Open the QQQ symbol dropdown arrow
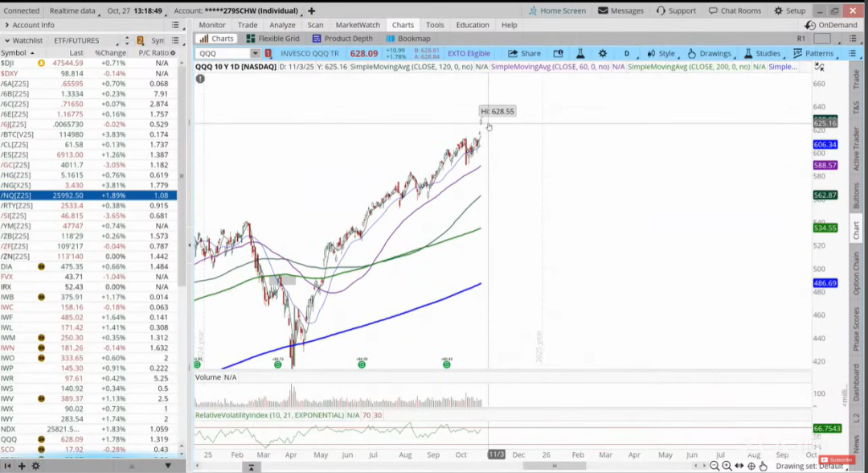Image resolution: width=868 pixels, height=473 pixels. (x=255, y=53)
